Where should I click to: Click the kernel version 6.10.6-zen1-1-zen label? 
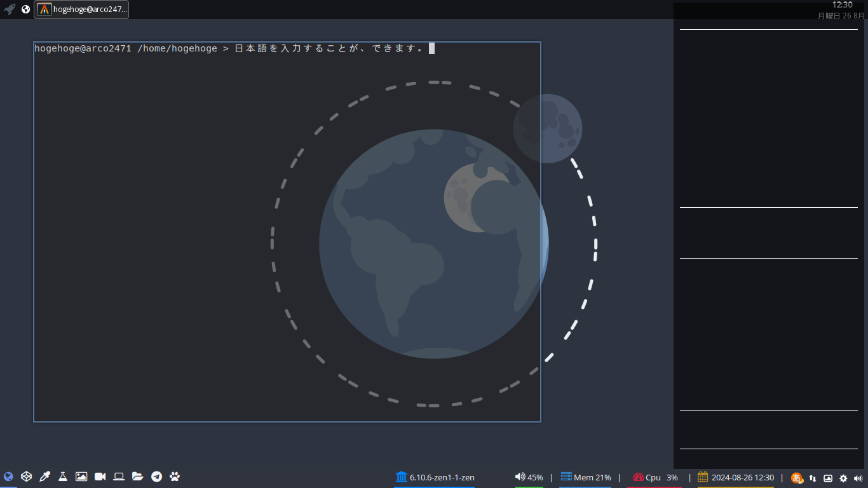click(442, 477)
